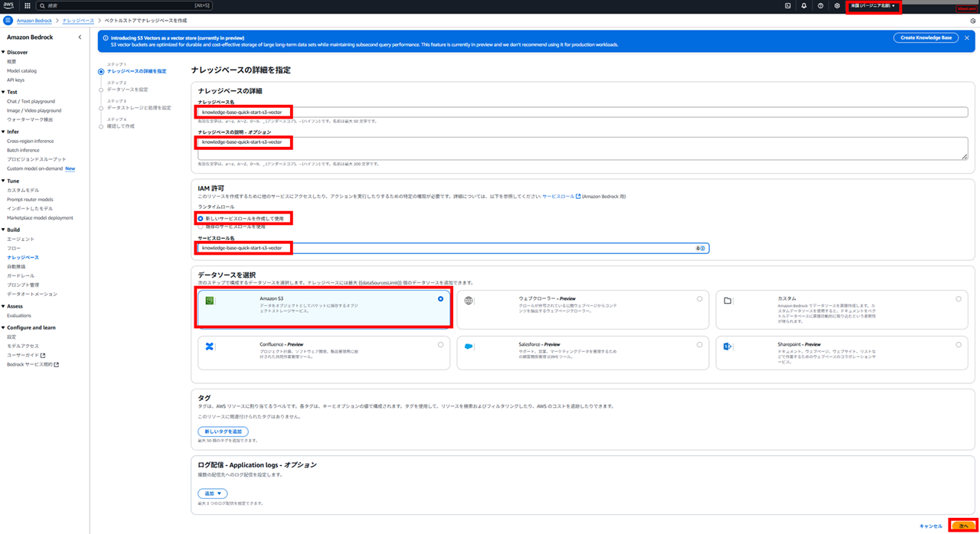Open the AWS services grid menu
Viewport: 980px width, 534px height.
[28, 5]
